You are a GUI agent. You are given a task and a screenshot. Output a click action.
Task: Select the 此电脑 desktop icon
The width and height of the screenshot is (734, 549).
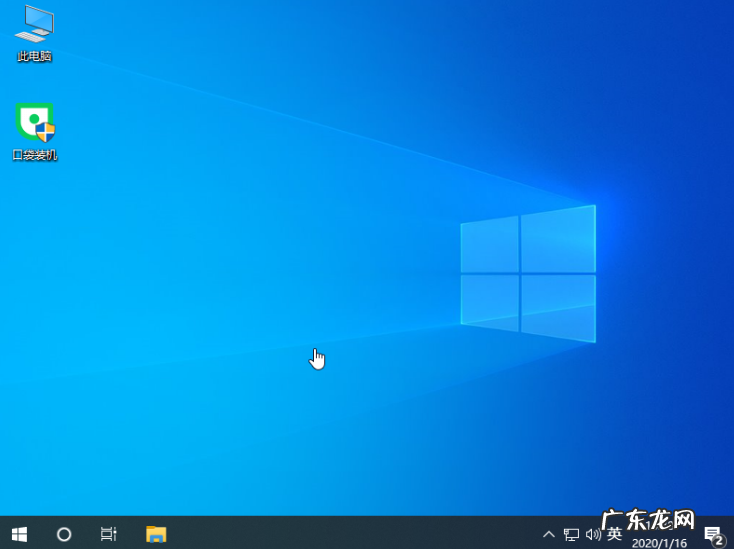[34, 34]
